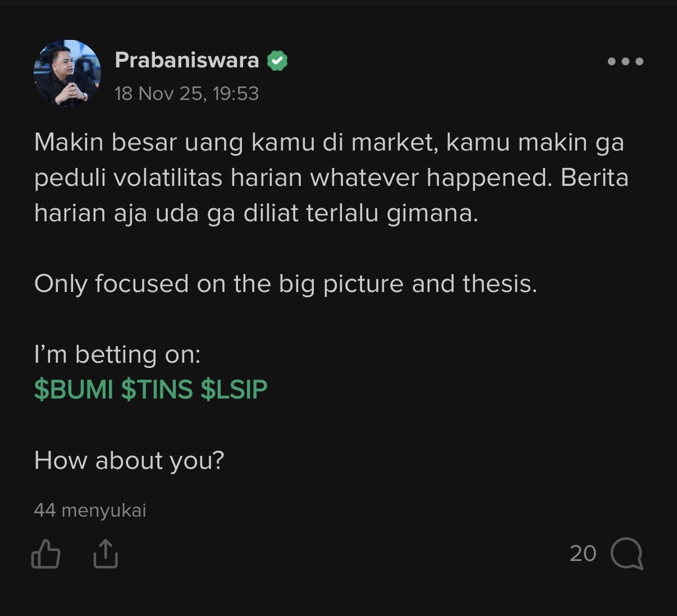Screen dimensions: 677x616
Task: Click the comment count number 20
Action: click(x=583, y=554)
